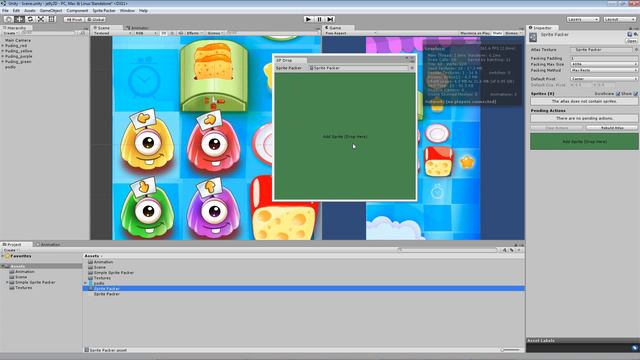Open the GameObject menu
640x360 pixels.
point(51,11)
